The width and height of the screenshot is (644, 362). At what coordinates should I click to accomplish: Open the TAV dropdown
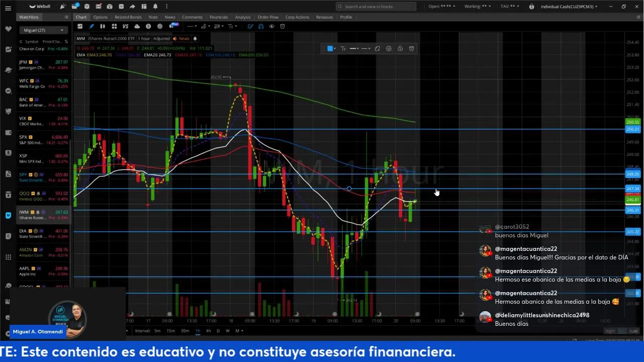[510, 7]
